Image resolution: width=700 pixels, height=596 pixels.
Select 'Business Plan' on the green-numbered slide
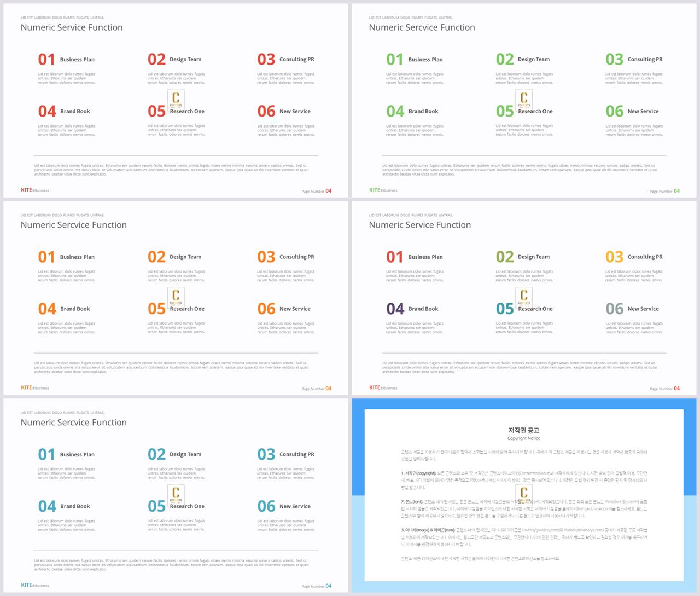425,60
